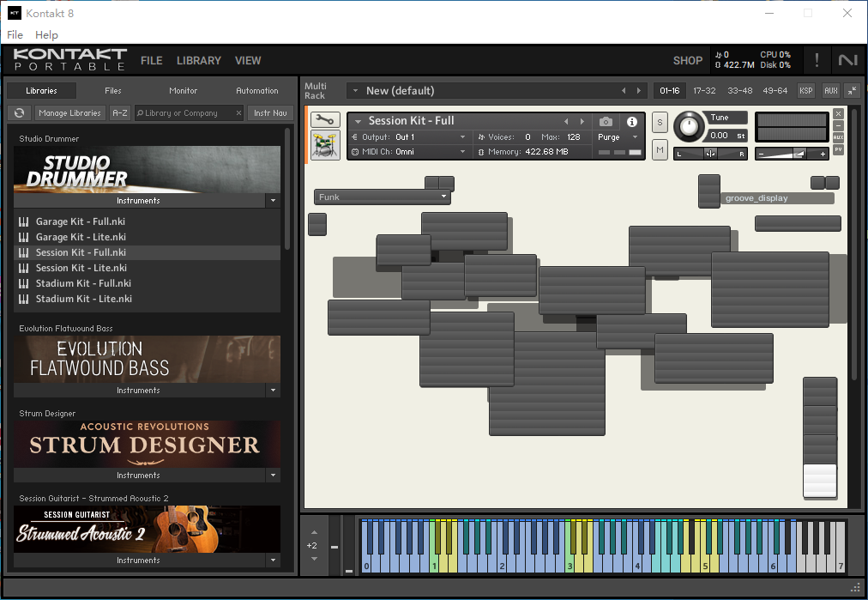The width and height of the screenshot is (868, 600).
Task: Toggle the Instr Nav pane
Action: [270, 112]
